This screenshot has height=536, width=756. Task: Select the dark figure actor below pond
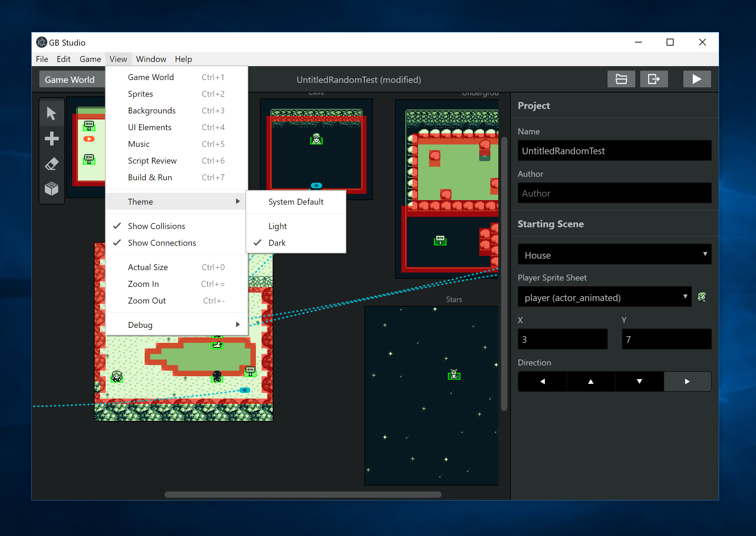(217, 376)
